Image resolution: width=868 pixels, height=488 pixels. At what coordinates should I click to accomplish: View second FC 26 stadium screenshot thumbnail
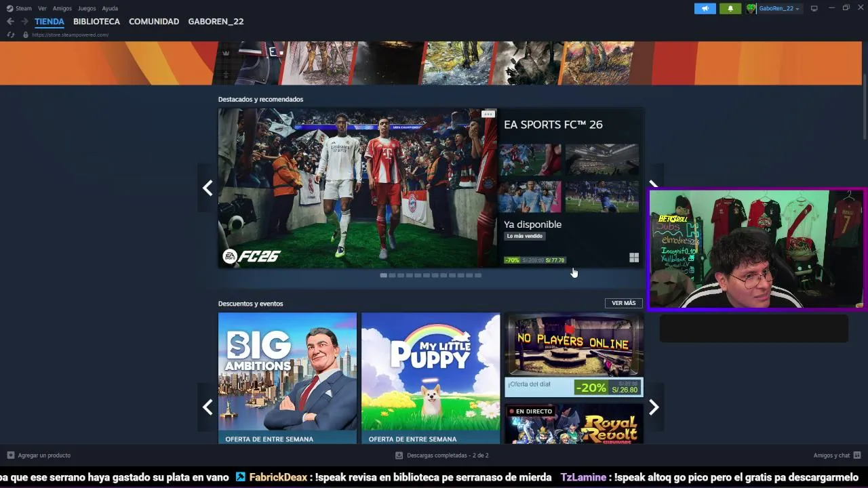coord(602,159)
